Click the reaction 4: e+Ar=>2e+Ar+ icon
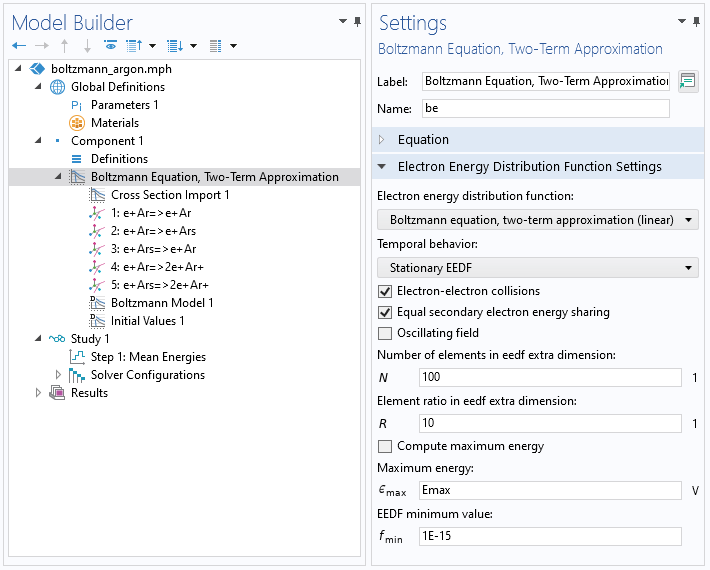 click(x=96, y=268)
